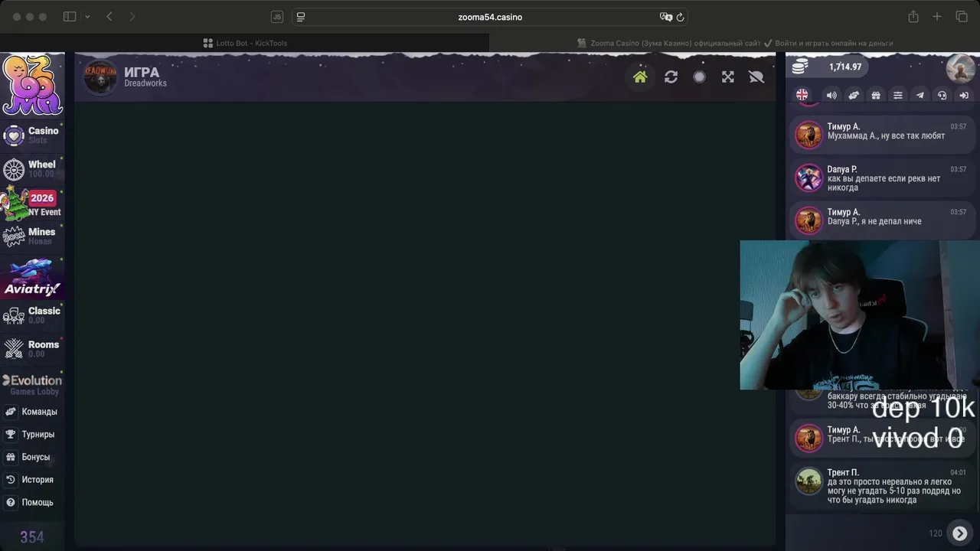Open the coins balance 1,714.97
The height and width of the screenshot is (551, 980).
[831, 67]
